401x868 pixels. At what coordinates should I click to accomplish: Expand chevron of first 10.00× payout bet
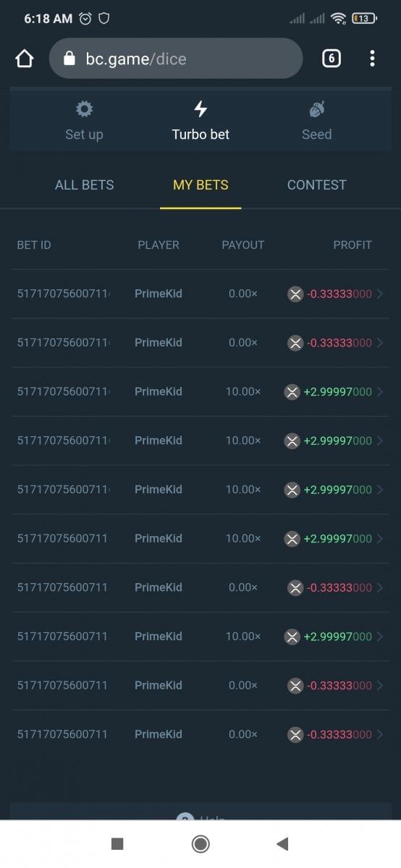coord(380,392)
